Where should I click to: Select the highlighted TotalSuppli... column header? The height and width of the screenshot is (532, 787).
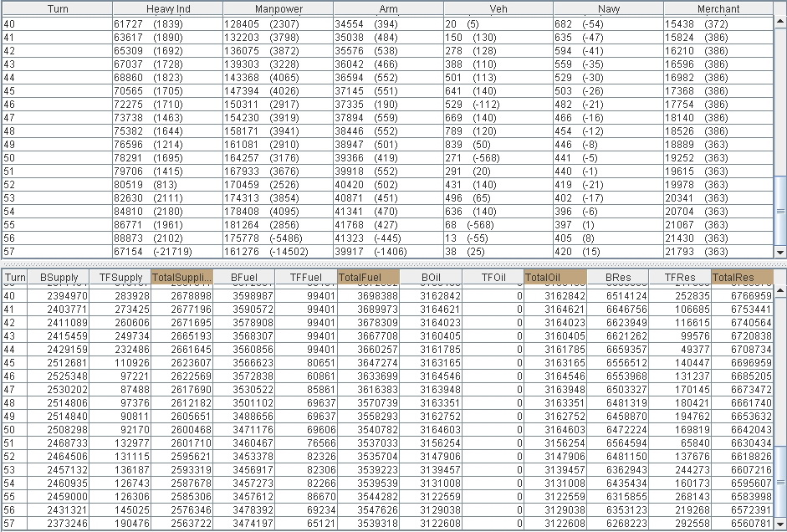pyautogui.click(x=182, y=277)
